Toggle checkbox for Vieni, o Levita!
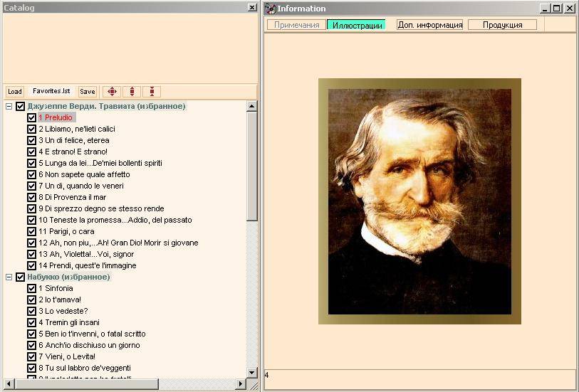Viewport: 579px width, 392px height. click(32, 356)
